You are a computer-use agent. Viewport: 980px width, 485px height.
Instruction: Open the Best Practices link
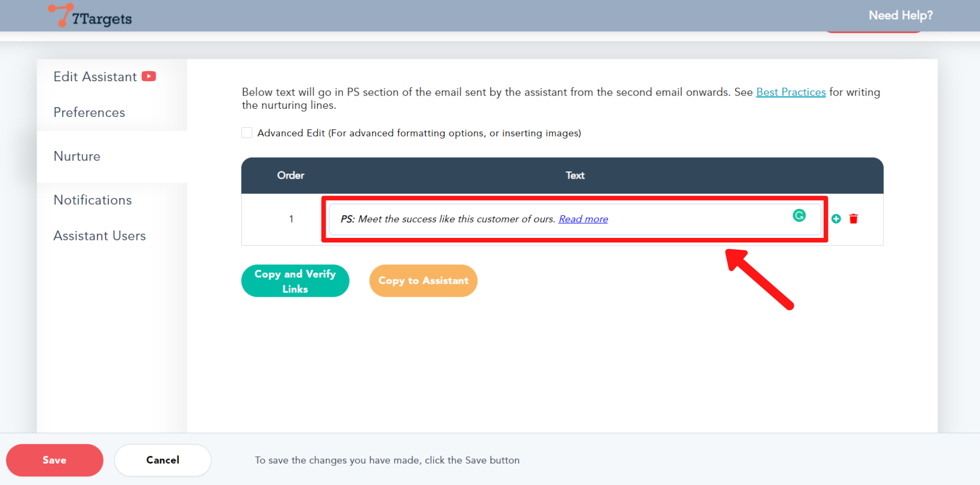791,92
